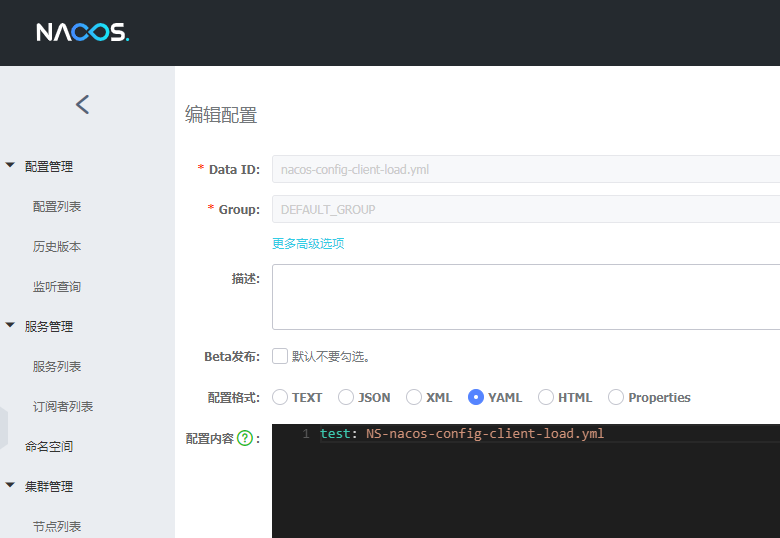The width and height of the screenshot is (780, 538).
Task: Select the XML format radio
Action: click(414, 397)
